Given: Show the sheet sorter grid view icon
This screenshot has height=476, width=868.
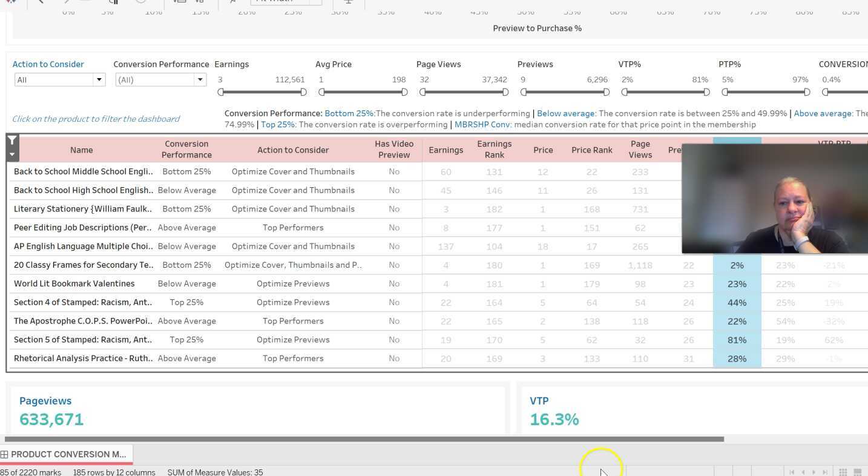Looking at the screenshot, I should (843, 472).
